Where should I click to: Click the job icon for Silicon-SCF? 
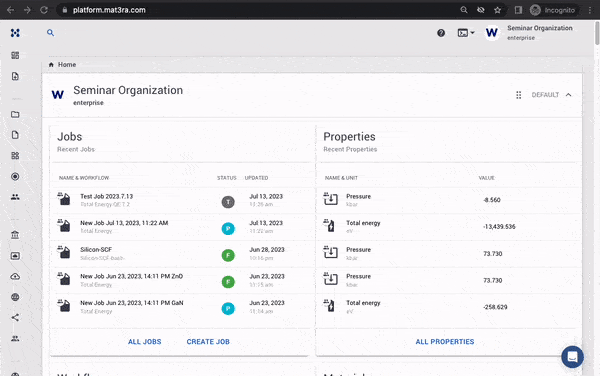[x=64, y=252]
